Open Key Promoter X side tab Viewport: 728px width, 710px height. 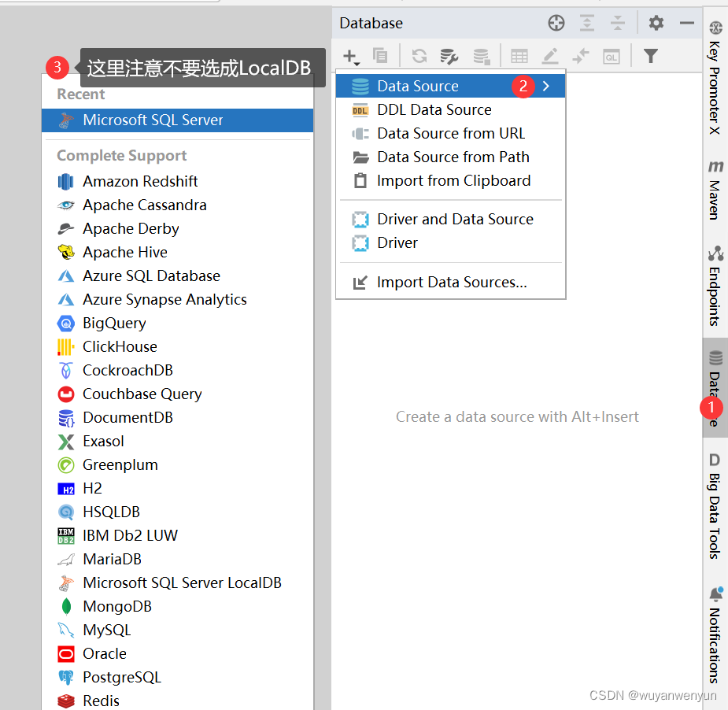(x=715, y=78)
